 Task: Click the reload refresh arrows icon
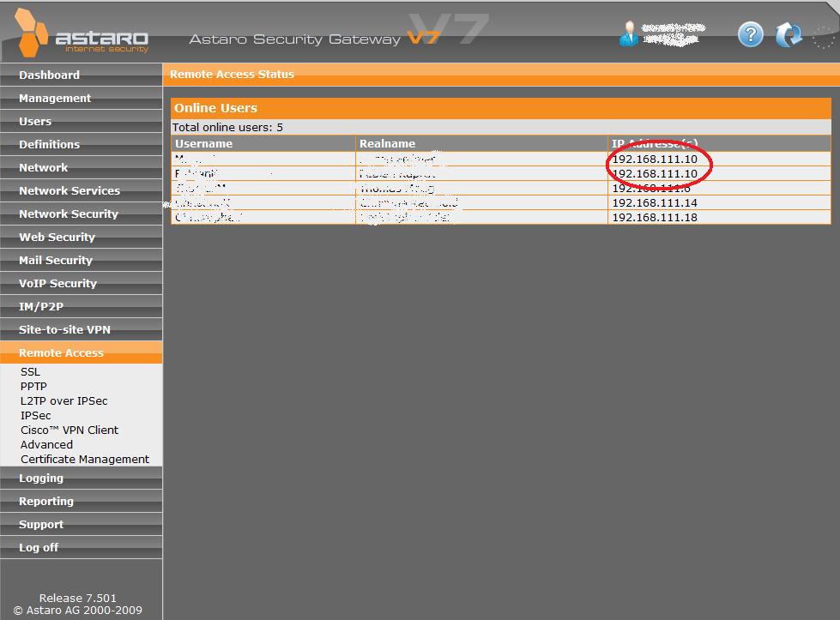[789, 35]
